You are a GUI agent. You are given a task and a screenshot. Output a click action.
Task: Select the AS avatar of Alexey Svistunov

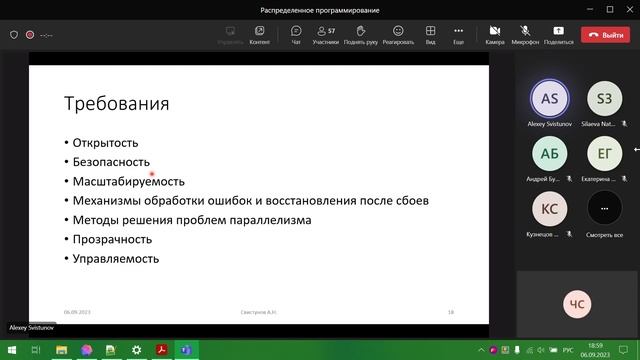pyautogui.click(x=549, y=98)
